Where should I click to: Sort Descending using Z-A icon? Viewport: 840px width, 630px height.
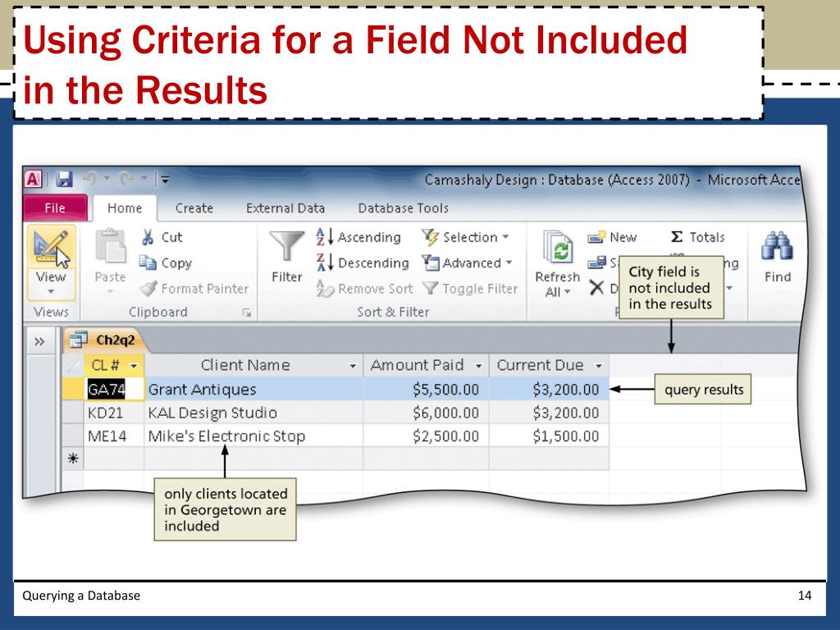[x=325, y=262]
